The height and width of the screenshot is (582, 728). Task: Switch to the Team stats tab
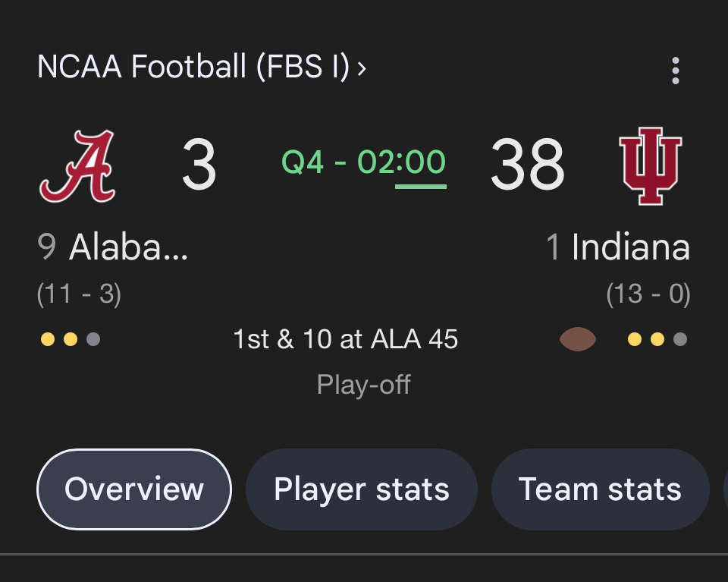click(x=600, y=489)
